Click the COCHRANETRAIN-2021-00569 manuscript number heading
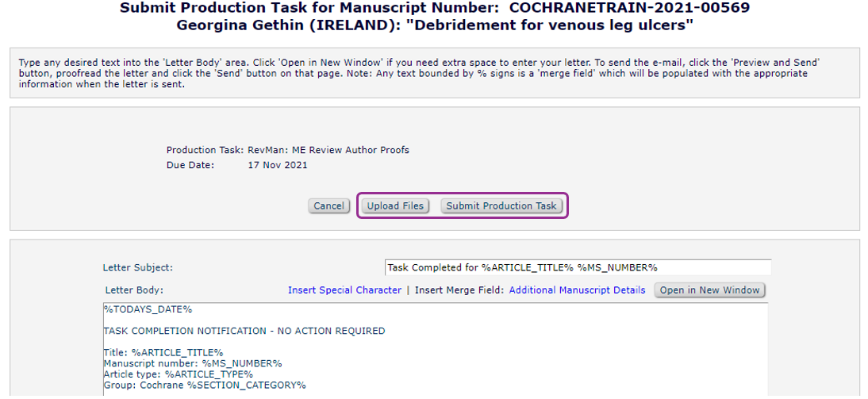 tap(629, 8)
